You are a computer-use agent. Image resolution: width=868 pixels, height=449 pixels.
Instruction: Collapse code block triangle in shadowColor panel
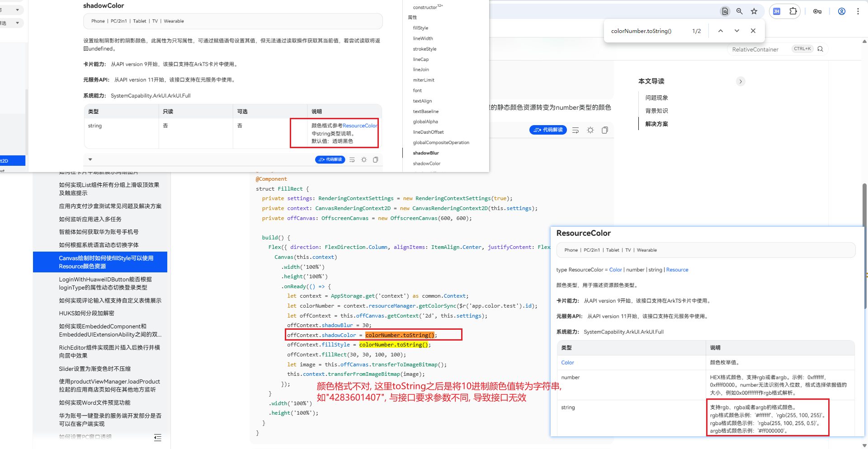(90, 159)
